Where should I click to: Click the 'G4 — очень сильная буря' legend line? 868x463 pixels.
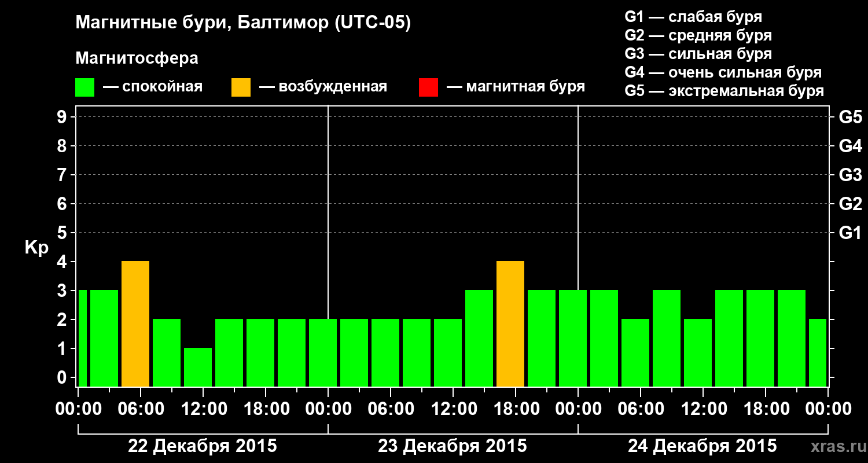click(723, 72)
